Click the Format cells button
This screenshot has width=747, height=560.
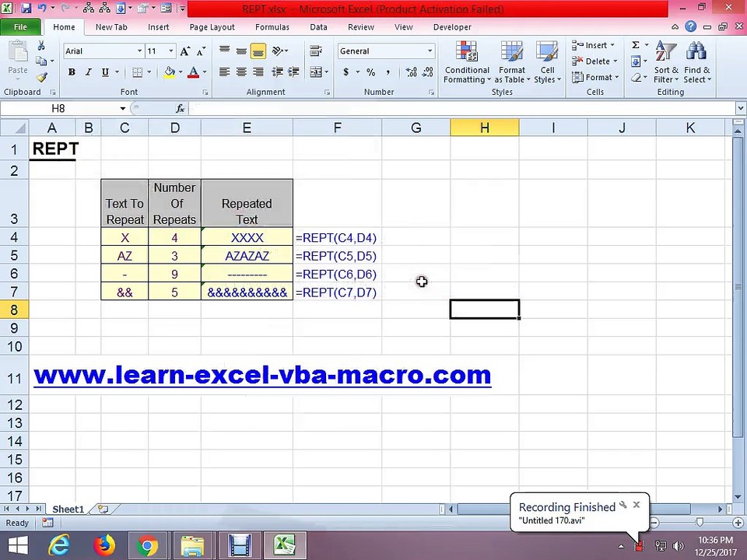click(x=595, y=77)
